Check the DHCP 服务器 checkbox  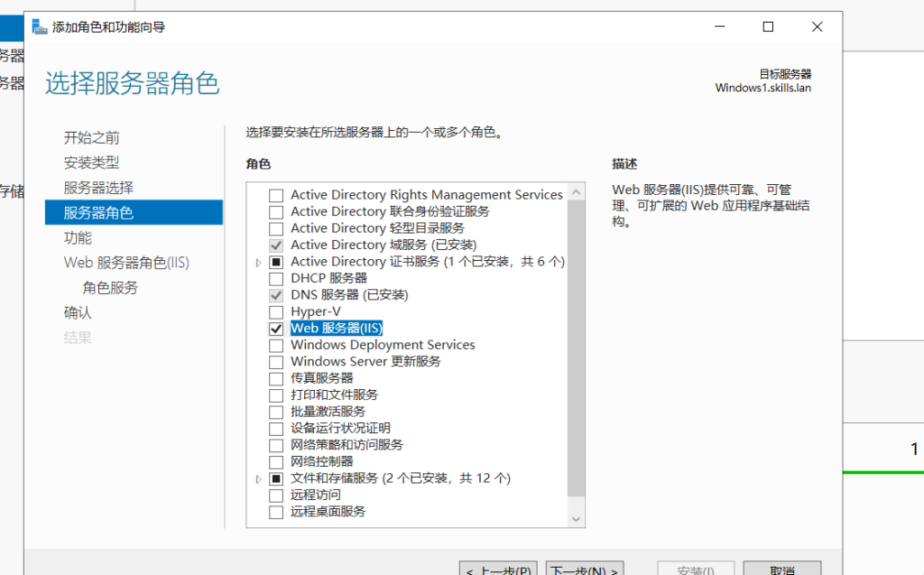click(276, 278)
